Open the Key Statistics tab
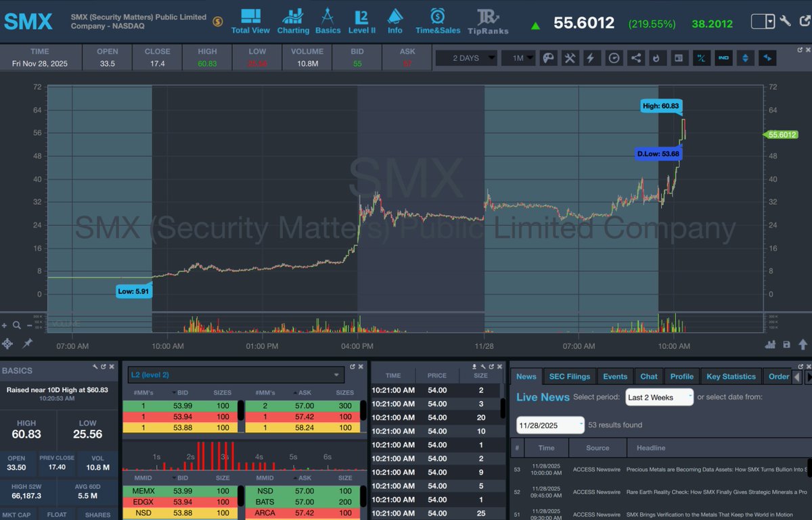812x520 pixels. 731,376
